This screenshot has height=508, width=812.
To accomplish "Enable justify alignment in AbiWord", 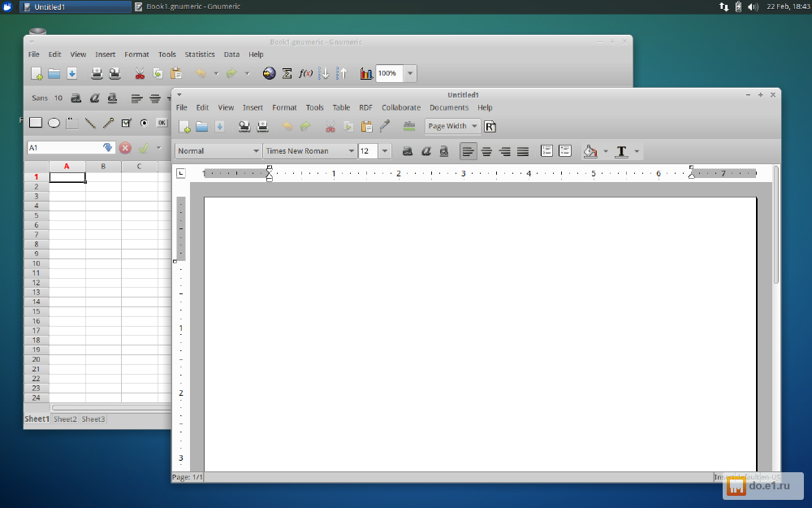I will coord(523,151).
